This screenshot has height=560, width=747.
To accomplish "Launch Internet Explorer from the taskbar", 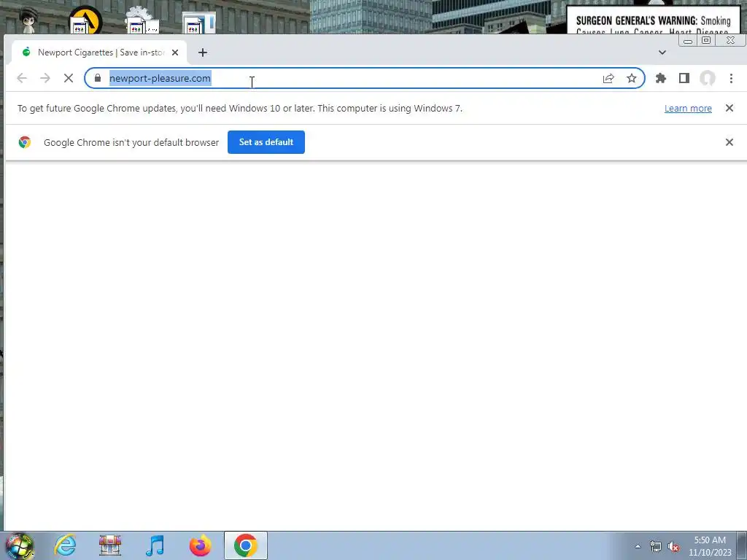I will coord(65,545).
